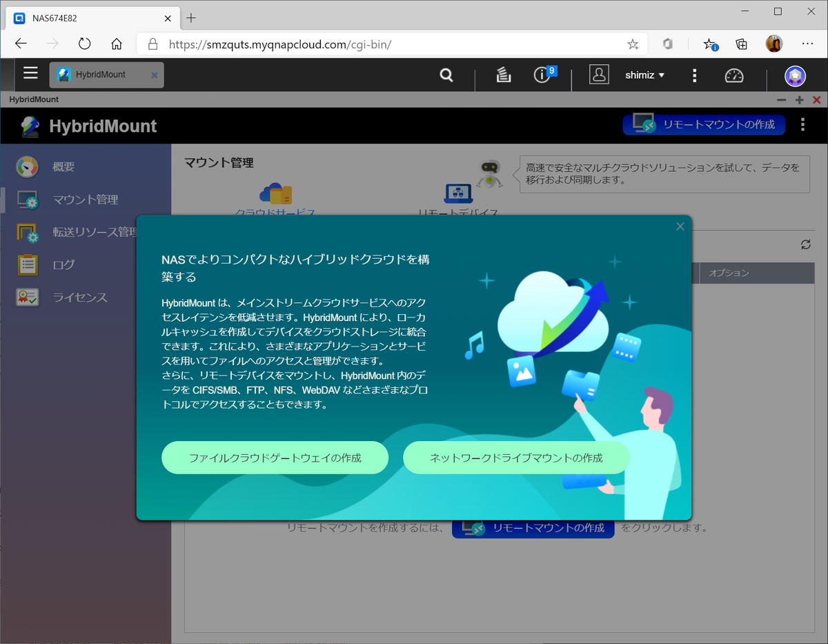The height and width of the screenshot is (644, 828).
Task: Open the browser profile avatar
Action: [x=774, y=43]
